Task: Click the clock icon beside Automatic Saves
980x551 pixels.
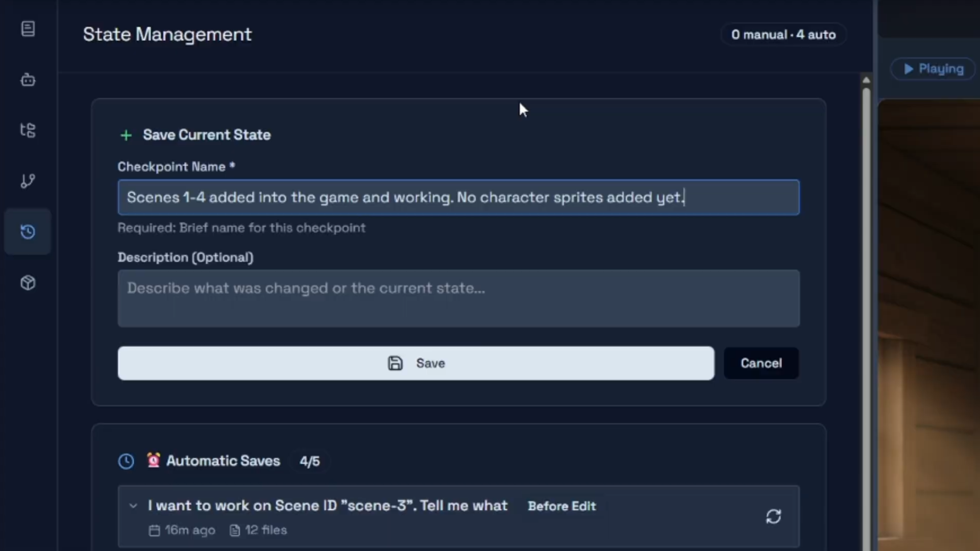Action: [126, 461]
